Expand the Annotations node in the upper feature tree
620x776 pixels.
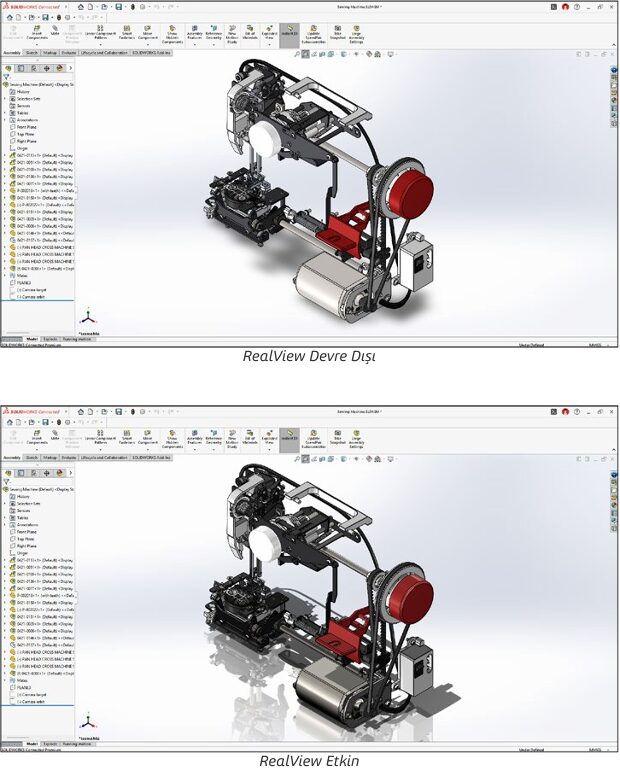pos(5,120)
